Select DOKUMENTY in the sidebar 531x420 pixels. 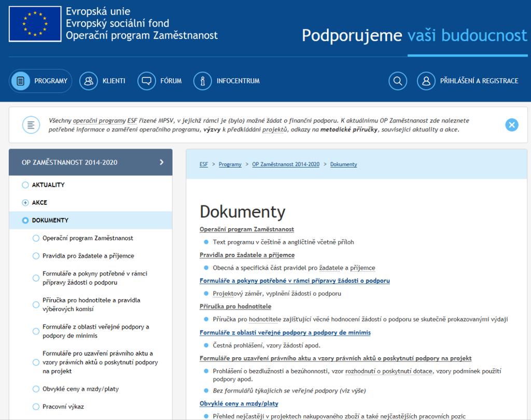coord(50,220)
